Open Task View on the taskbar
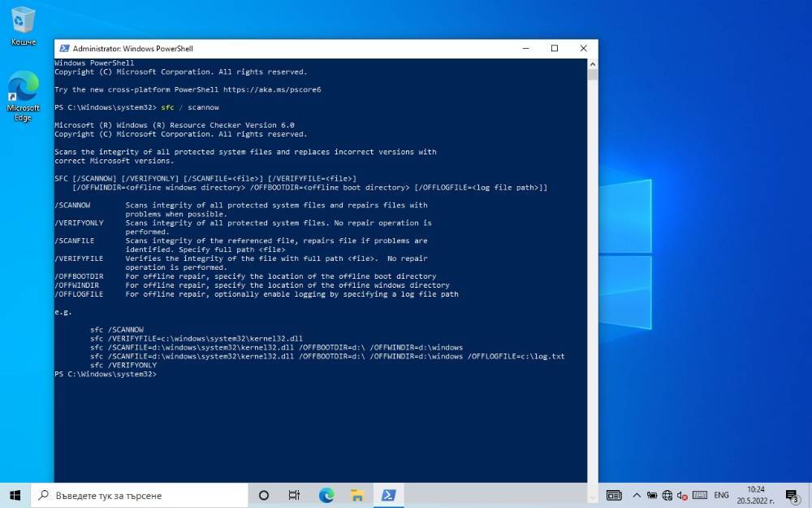 click(294, 496)
